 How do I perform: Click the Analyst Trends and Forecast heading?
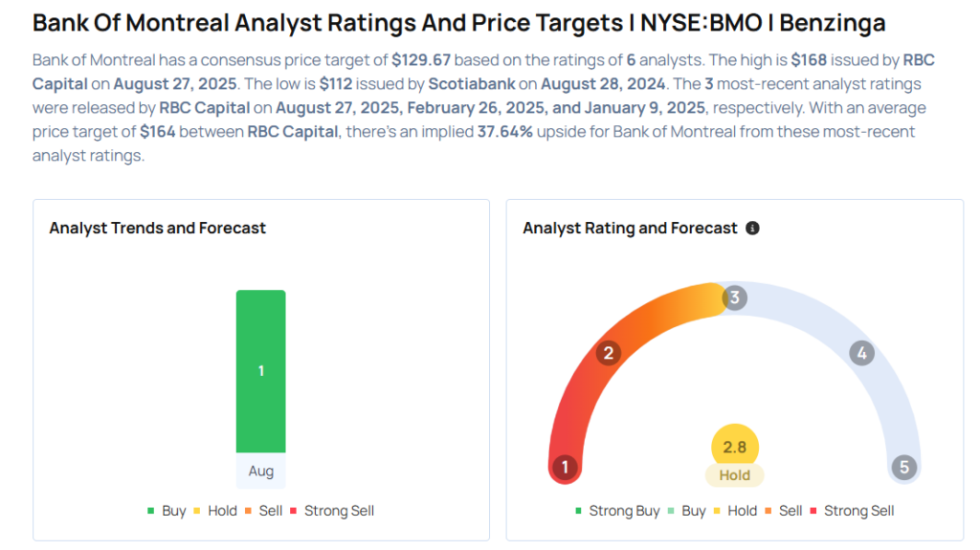coord(158,229)
